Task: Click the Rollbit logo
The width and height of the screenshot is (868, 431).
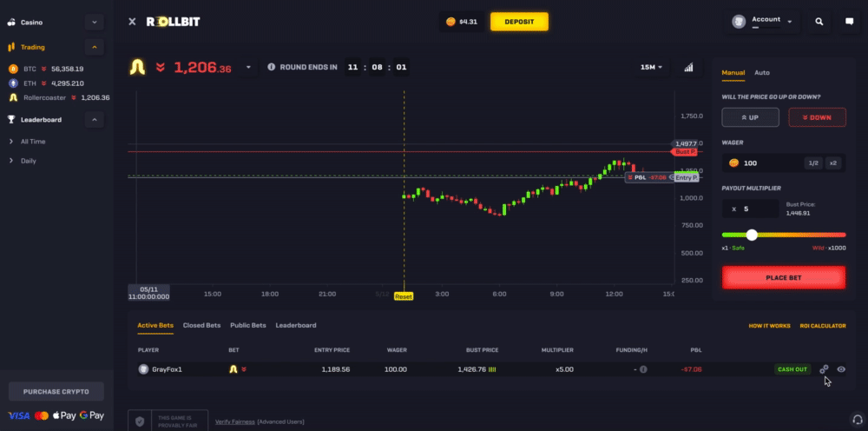Action: tap(174, 22)
